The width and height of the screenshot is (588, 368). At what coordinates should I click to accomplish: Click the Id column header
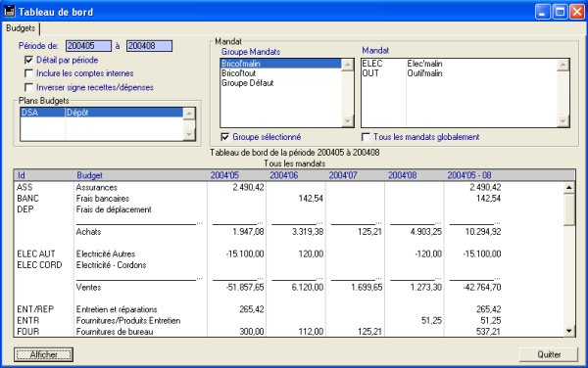click(x=44, y=175)
